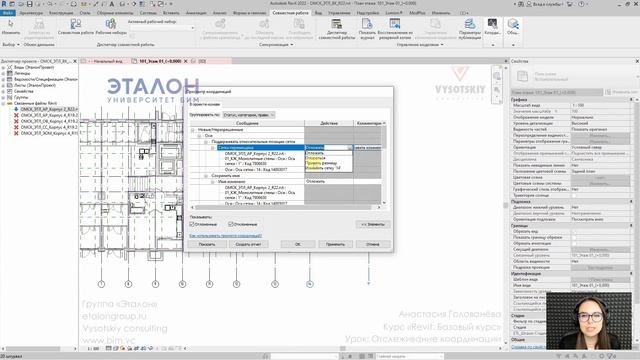Click the 'Действие' column header in the dialog
The image size is (640, 360).
(329, 123)
